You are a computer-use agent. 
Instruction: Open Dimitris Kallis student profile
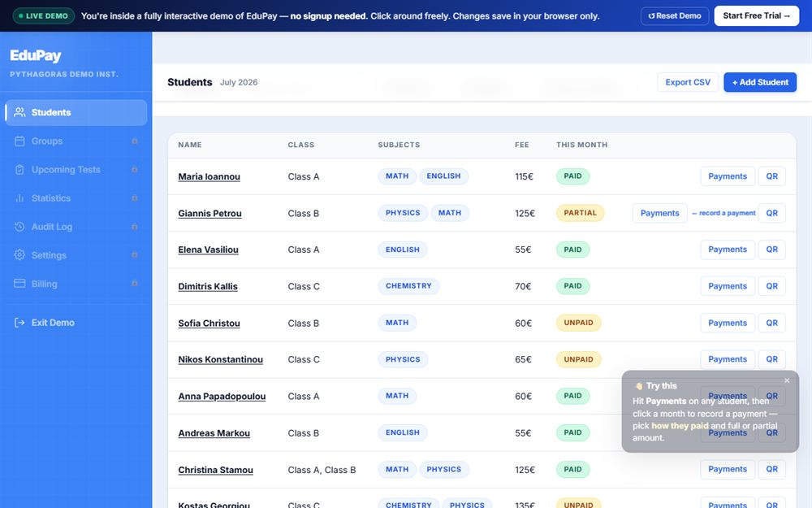208,287
